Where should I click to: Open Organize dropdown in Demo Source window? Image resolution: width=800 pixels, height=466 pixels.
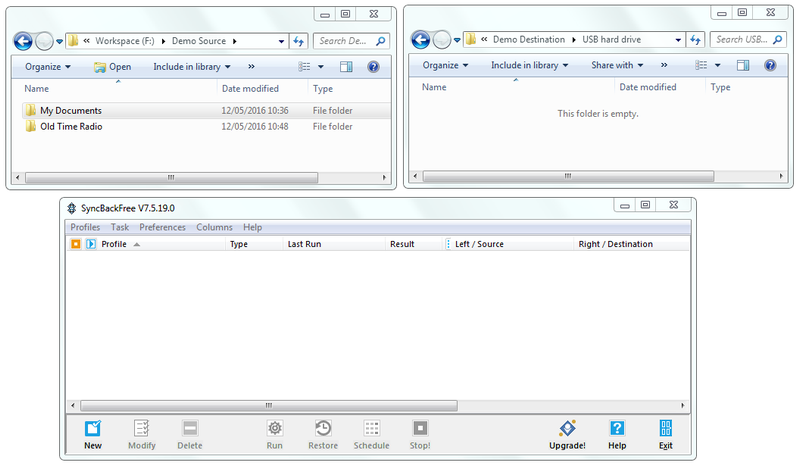tap(48, 67)
